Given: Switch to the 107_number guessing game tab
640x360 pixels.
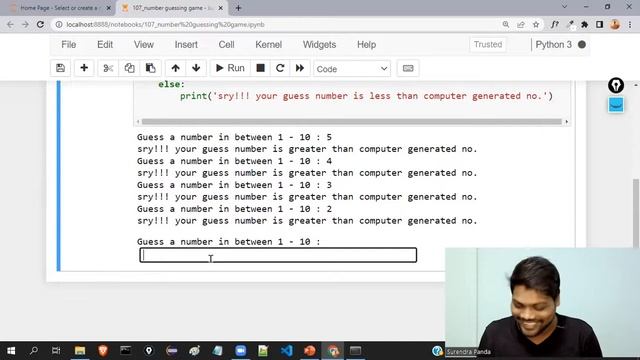Looking at the screenshot, I should point(172,8).
